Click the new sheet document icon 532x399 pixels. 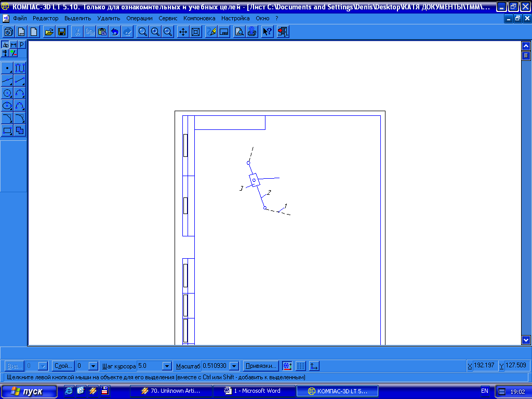coord(21,32)
